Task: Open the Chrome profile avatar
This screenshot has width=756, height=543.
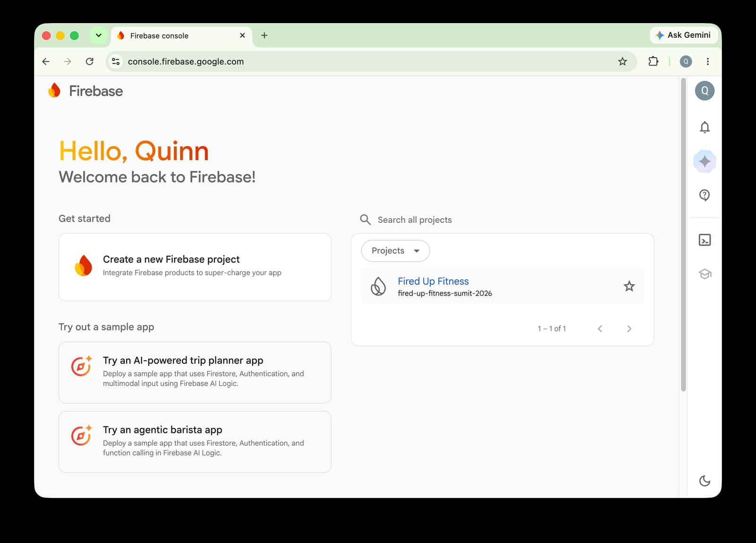Action: [686, 61]
